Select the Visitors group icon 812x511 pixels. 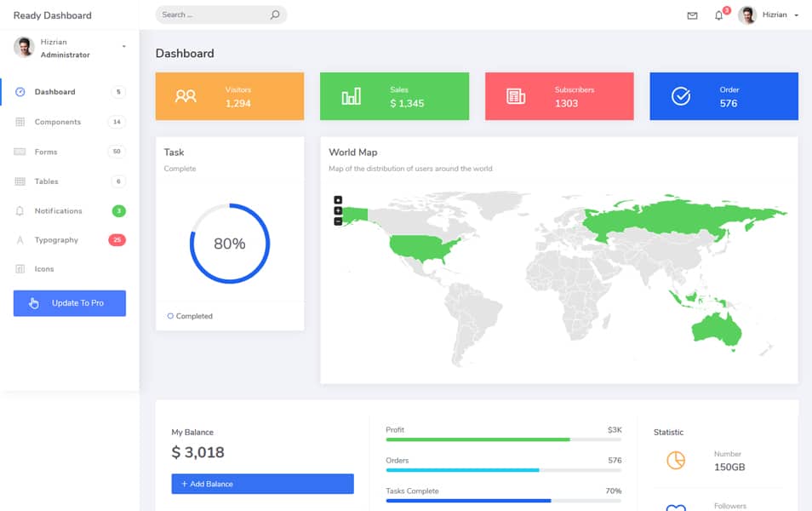coord(186,95)
